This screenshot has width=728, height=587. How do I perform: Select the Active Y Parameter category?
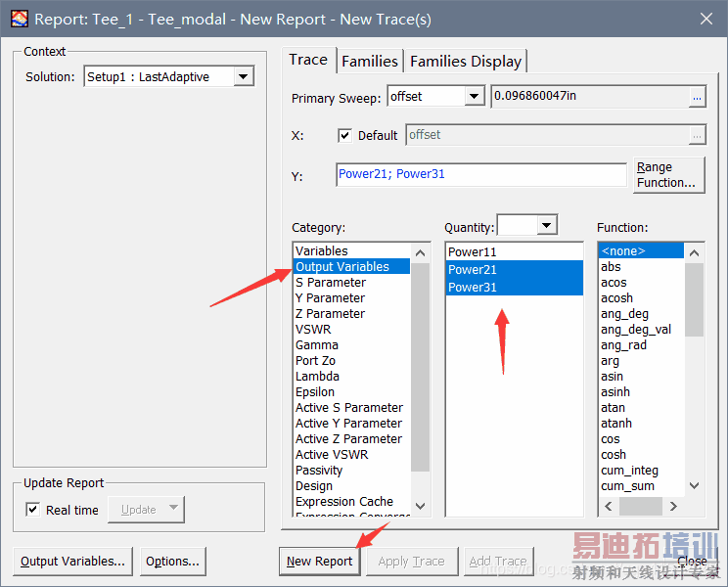(352, 424)
